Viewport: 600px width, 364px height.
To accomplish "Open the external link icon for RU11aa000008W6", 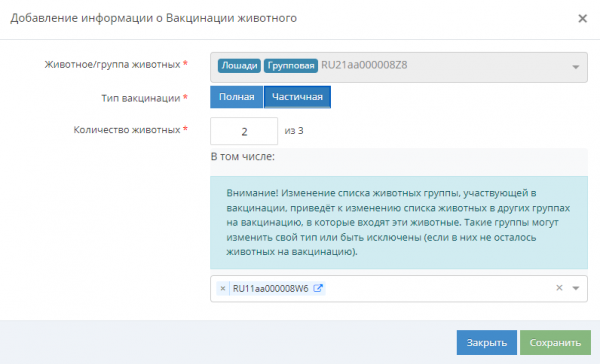I will point(318,288).
